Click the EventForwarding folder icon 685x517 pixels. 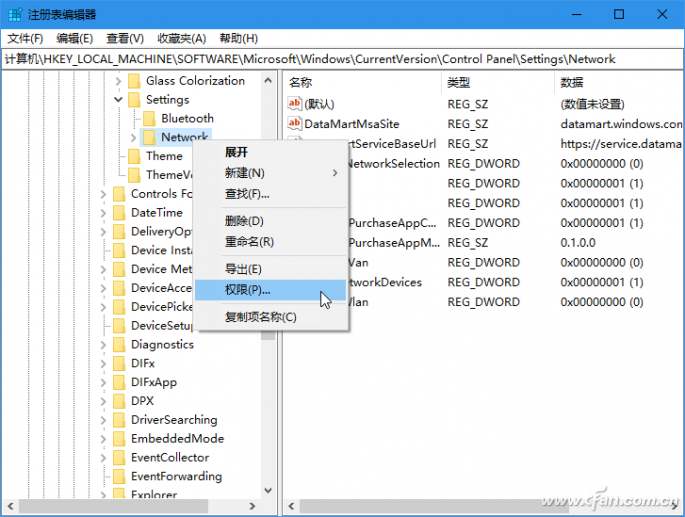[x=119, y=476]
